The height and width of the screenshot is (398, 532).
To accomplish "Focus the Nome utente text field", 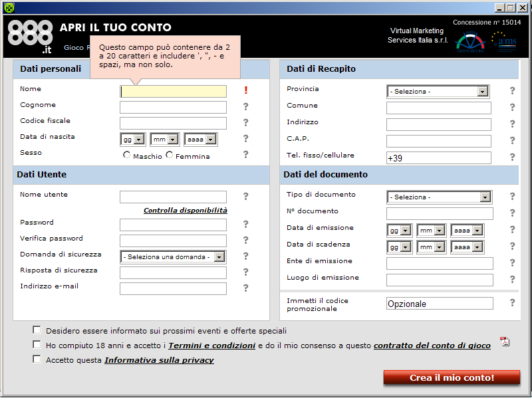I will point(173,197).
